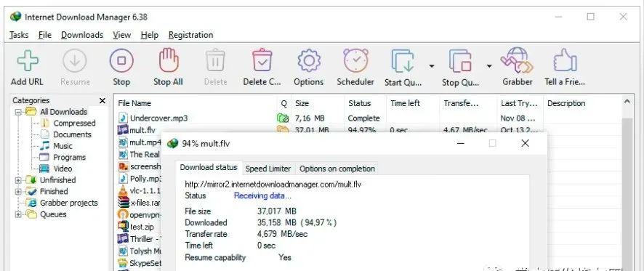644x271 pixels.
Task: Click the Tell a Friend thumbs-up icon
Action: point(565,61)
